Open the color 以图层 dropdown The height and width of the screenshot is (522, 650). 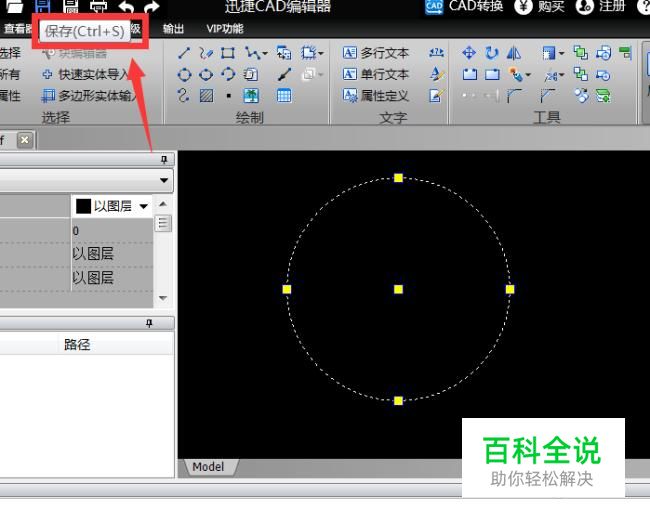tap(143, 206)
